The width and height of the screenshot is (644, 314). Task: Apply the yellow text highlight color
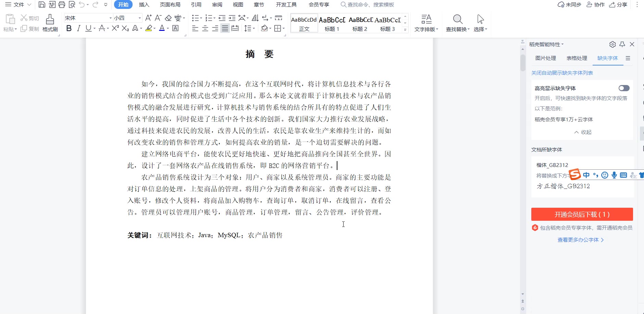tap(149, 28)
